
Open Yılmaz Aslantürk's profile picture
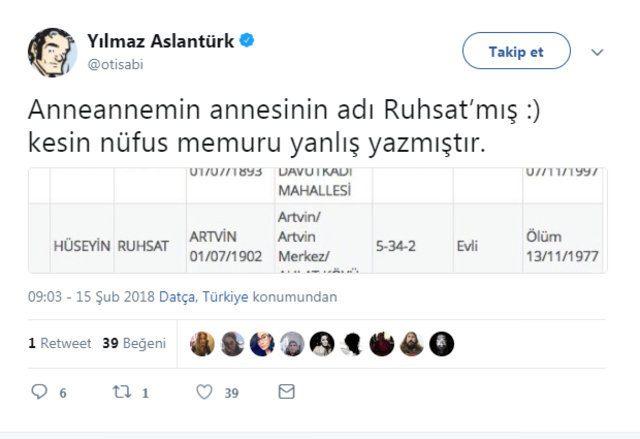(x=52, y=52)
